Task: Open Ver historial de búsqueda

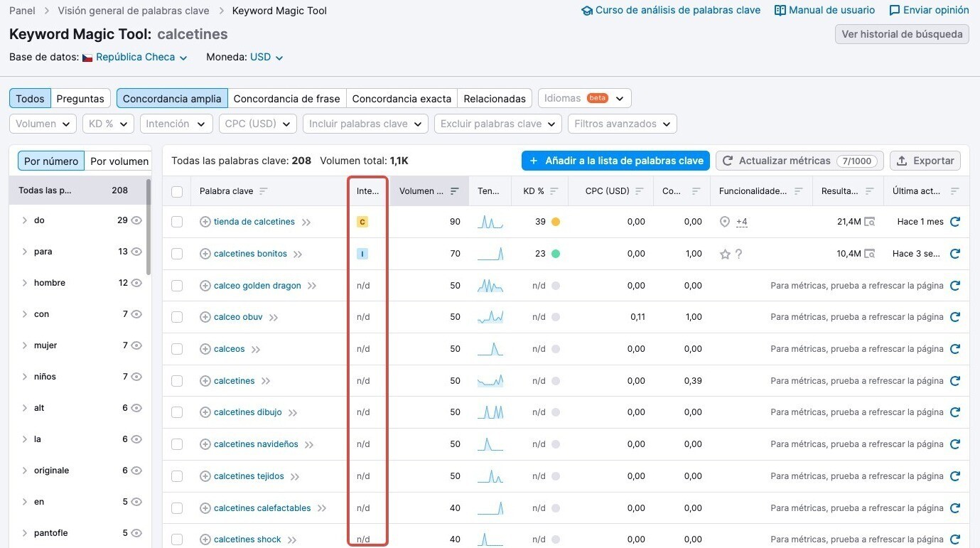Action: coord(902,34)
